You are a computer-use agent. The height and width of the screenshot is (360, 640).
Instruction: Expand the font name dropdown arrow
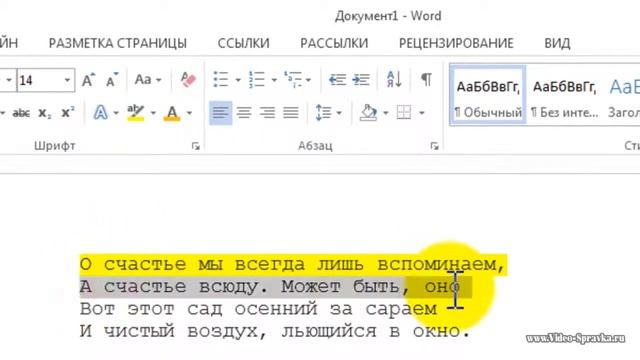click(x=9, y=80)
